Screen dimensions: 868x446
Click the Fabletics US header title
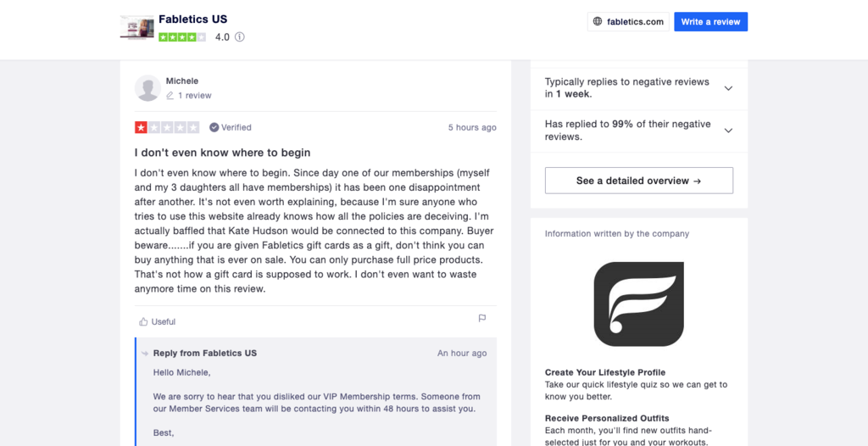(193, 19)
